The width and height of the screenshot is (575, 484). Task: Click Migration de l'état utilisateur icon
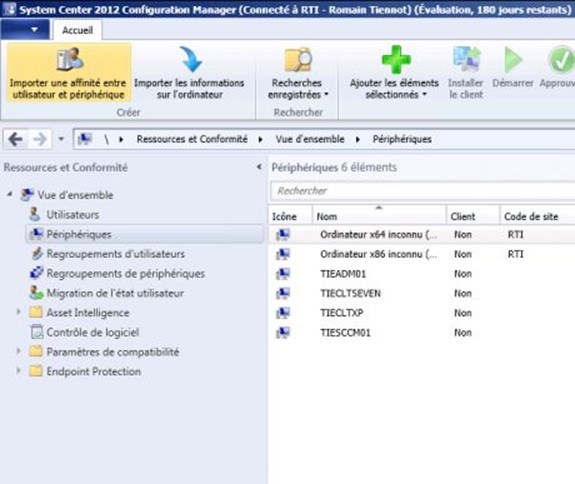point(36,293)
